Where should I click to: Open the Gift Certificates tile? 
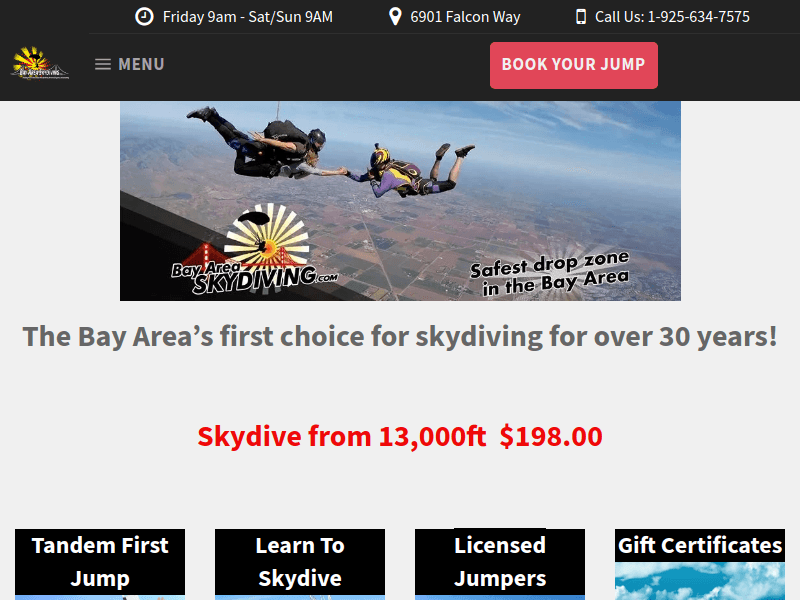700,545
